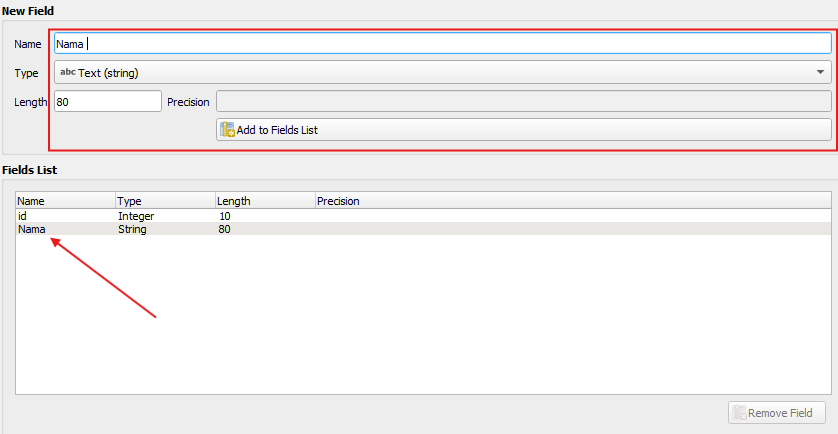Click the Name column header

(65, 201)
